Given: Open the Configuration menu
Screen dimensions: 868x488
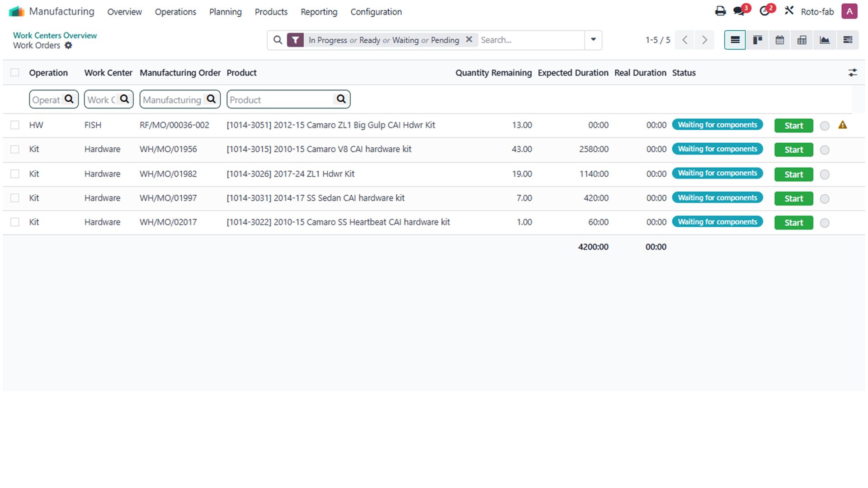Looking at the screenshot, I should [x=376, y=12].
